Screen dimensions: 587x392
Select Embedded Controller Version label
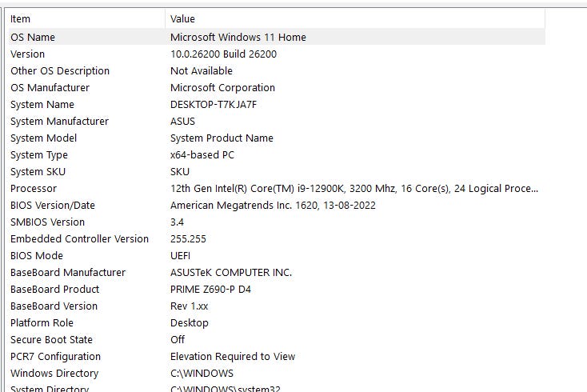click(79, 239)
